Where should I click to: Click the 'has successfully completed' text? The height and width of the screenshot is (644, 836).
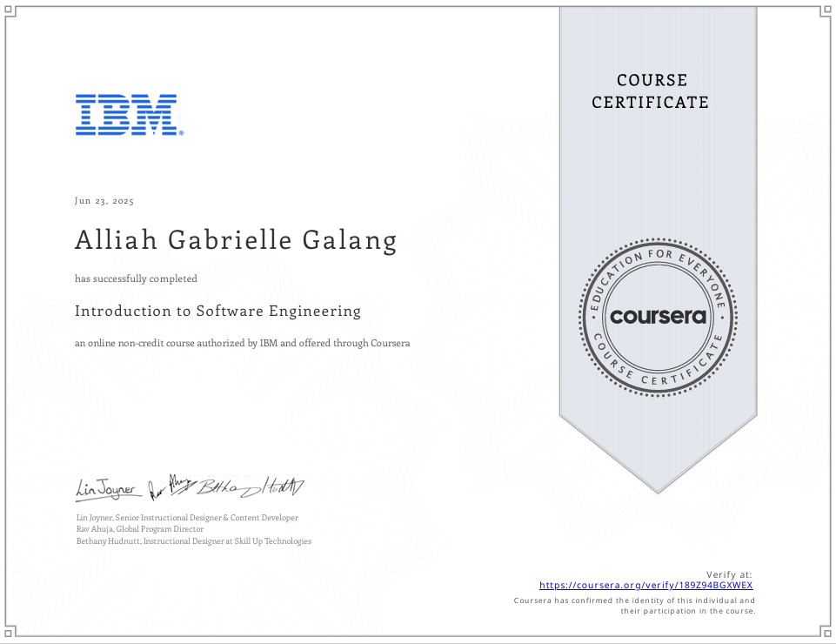(136, 278)
